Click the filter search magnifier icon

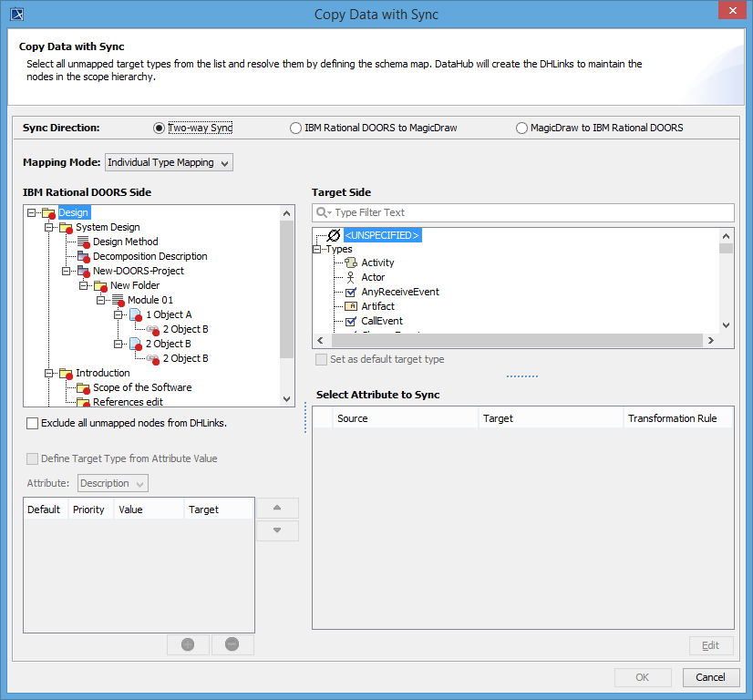tap(323, 212)
